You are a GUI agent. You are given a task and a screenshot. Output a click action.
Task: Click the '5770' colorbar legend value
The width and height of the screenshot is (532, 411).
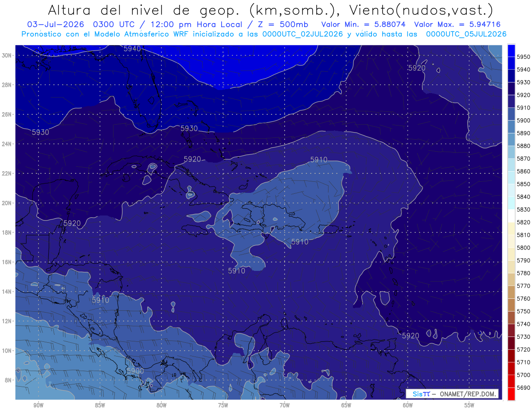(x=524, y=286)
